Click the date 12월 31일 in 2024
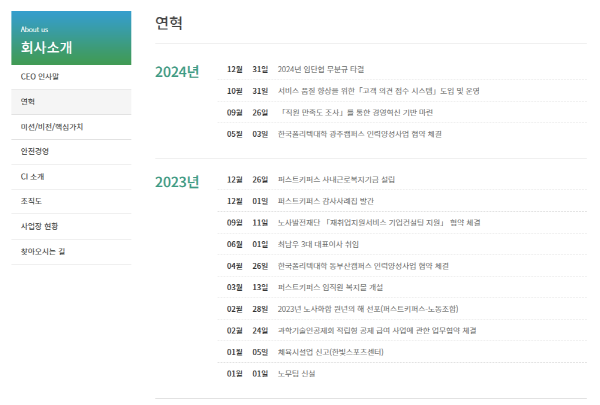600x405 pixels. pyautogui.click(x=247, y=69)
